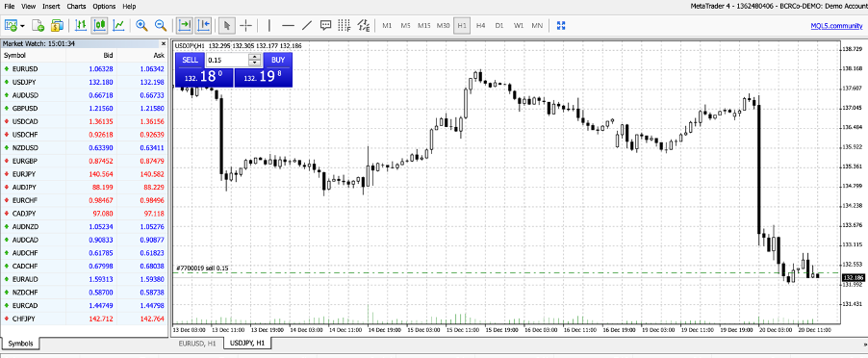Toggle Chart Shift from right border
Image resolution: width=868 pixels, height=358 pixels.
[204, 25]
